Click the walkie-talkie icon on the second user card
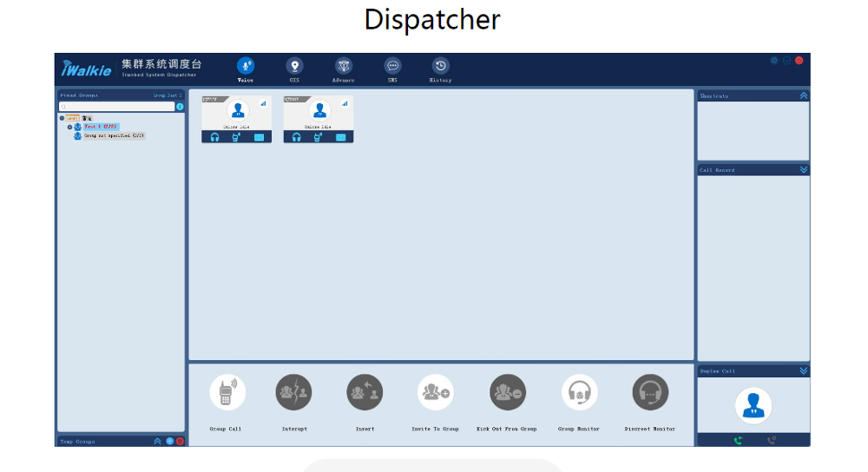The height and width of the screenshot is (472, 868). 319,137
